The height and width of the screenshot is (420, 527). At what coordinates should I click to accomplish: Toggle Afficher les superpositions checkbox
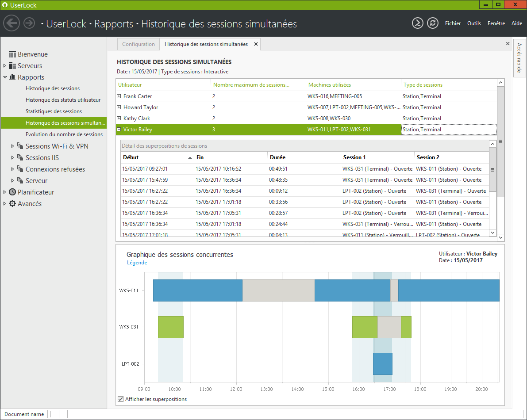click(121, 399)
